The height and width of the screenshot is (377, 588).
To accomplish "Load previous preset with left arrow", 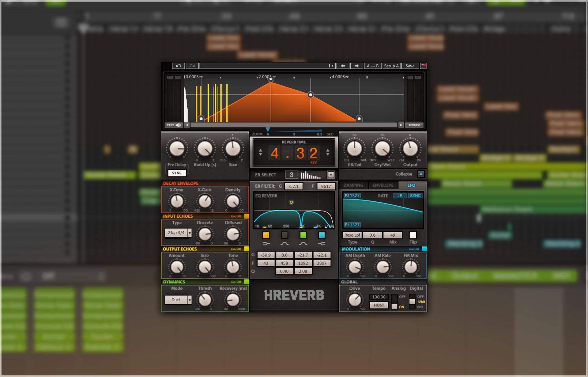I will (343, 66).
